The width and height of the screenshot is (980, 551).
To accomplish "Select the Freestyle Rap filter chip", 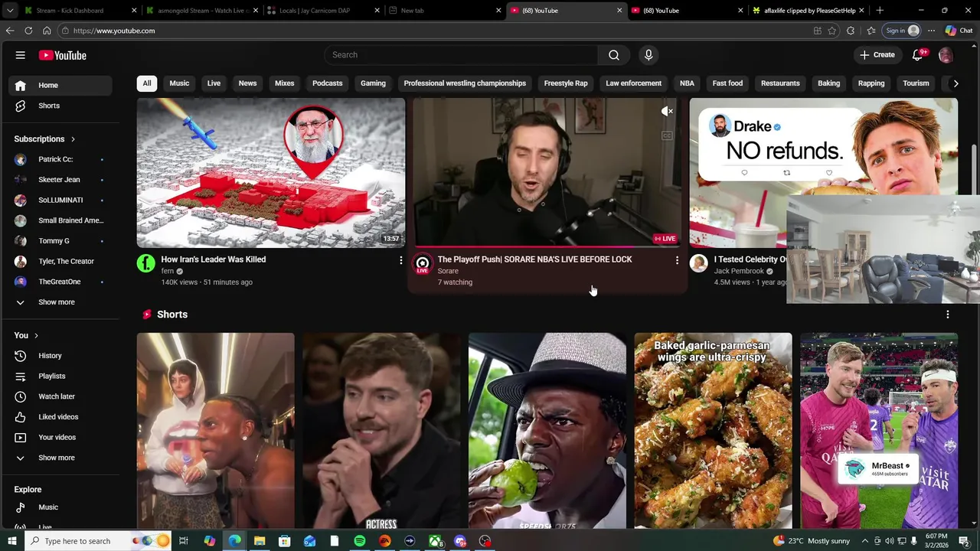I will 566,83.
